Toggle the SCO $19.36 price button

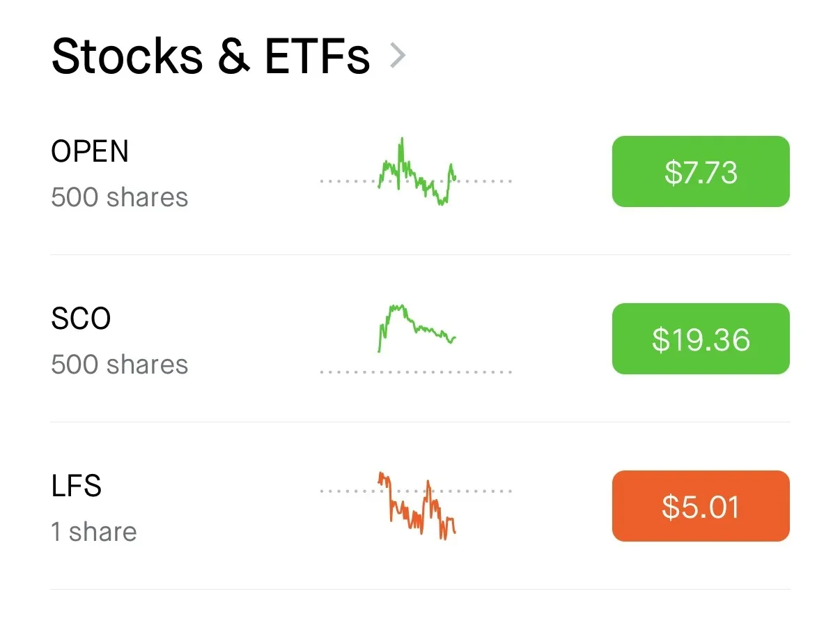(x=700, y=339)
